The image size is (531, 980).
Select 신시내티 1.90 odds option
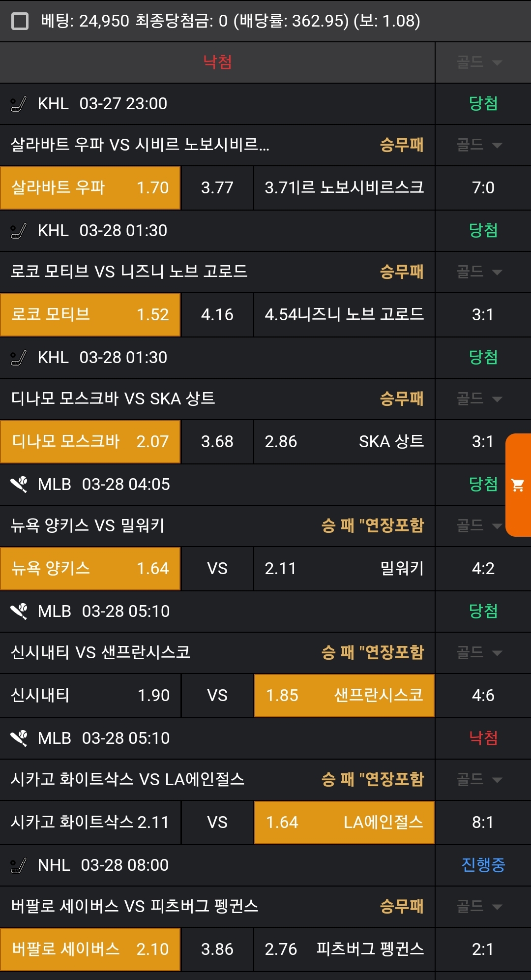click(x=90, y=696)
